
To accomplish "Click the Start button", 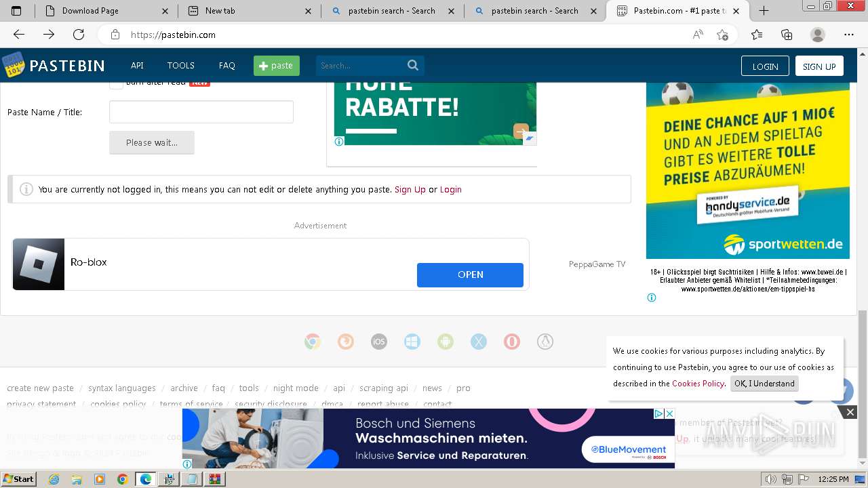I will 18,479.
